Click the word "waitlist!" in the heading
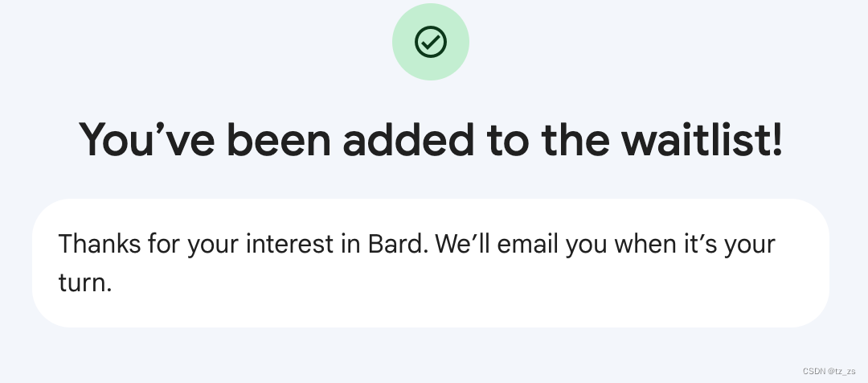Screen dimensions: 868x383 coord(702,139)
